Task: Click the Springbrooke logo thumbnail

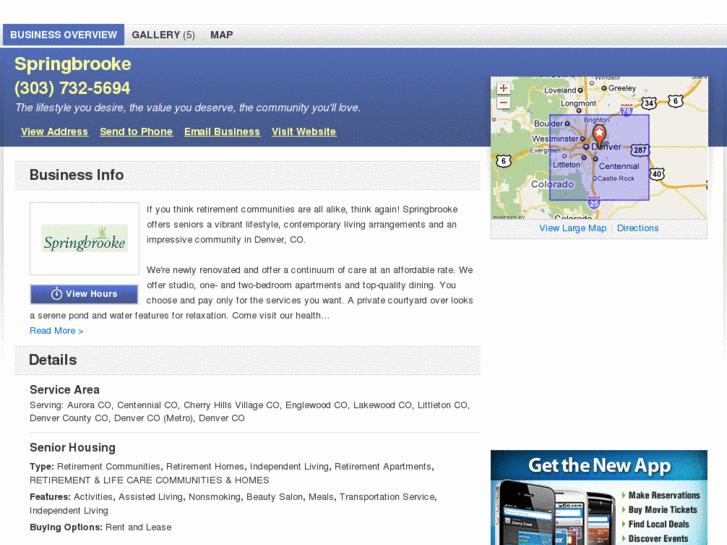Action: point(84,238)
